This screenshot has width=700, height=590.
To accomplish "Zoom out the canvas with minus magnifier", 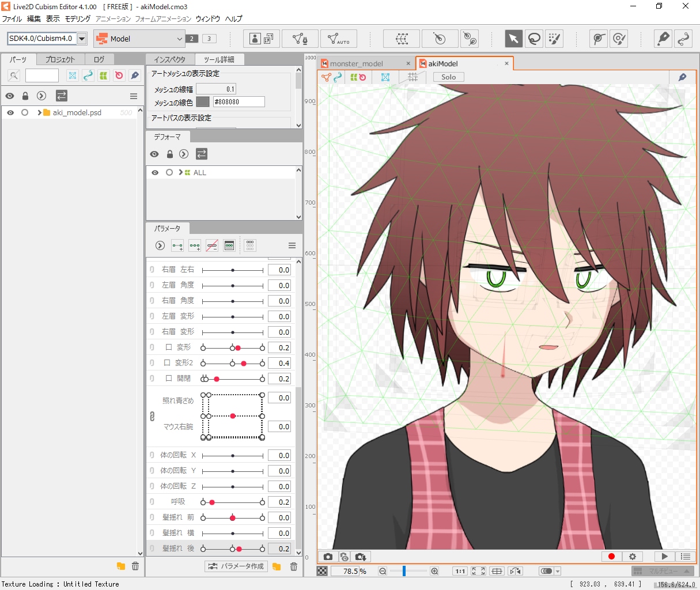I will [x=383, y=571].
